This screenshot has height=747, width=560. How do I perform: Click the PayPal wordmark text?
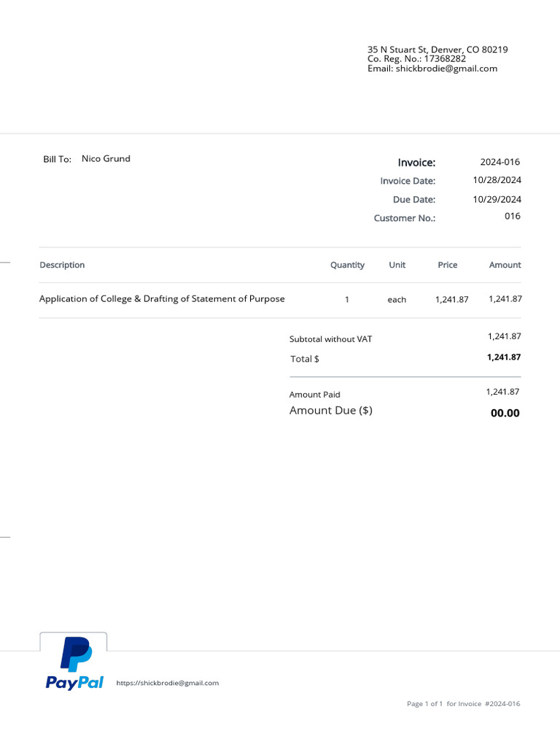click(x=74, y=683)
